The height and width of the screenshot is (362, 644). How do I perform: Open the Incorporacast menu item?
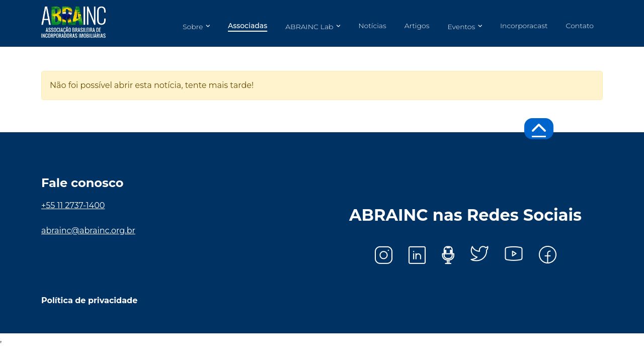coord(524,26)
